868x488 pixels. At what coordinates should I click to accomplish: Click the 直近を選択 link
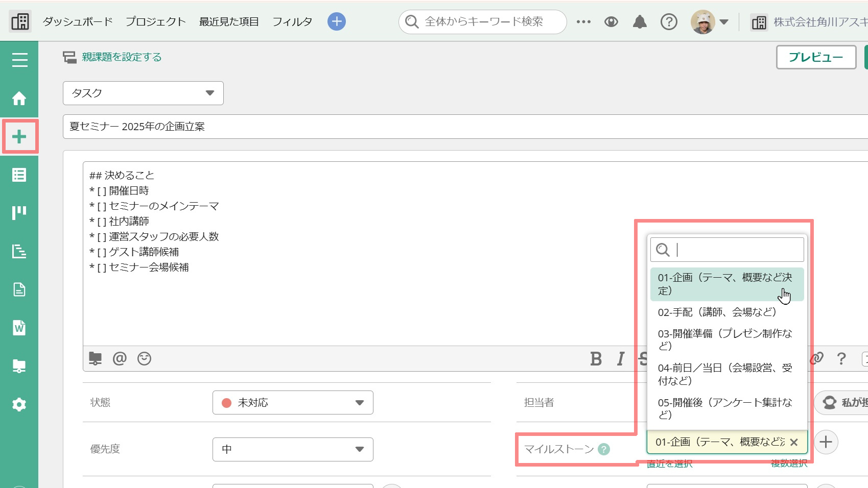pyautogui.click(x=669, y=463)
